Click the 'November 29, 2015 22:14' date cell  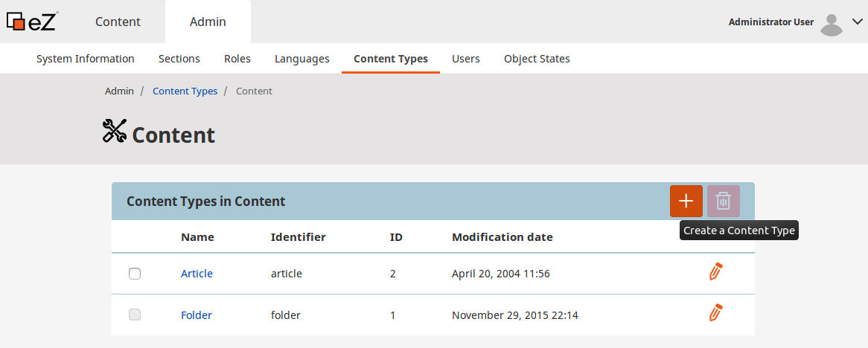coord(515,315)
